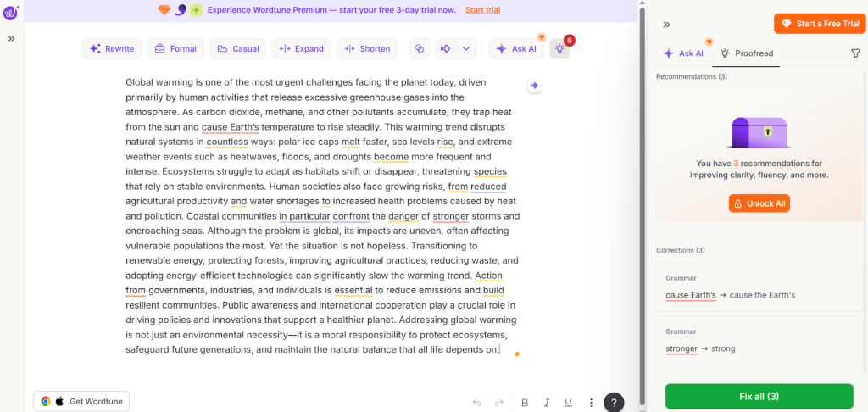Click the undo arrow icon
The image size is (868, 412).
[x=477, y=403]
